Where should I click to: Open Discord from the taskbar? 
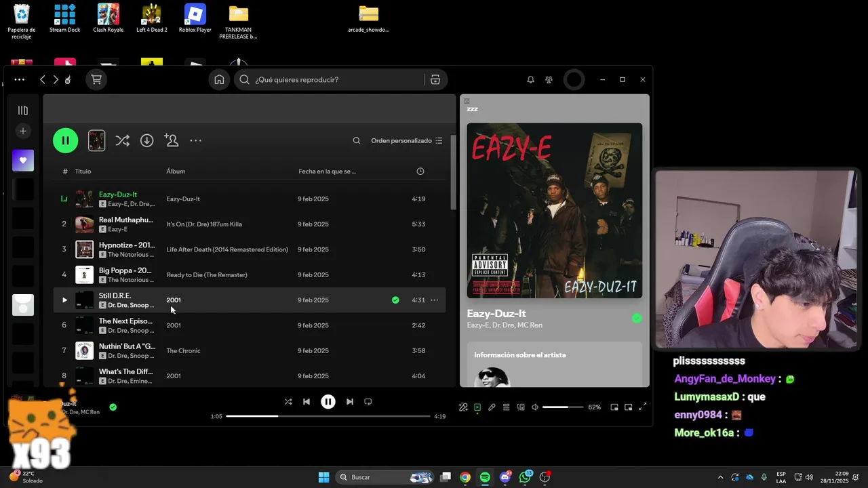pyautogui.click(x=505, y=477)
